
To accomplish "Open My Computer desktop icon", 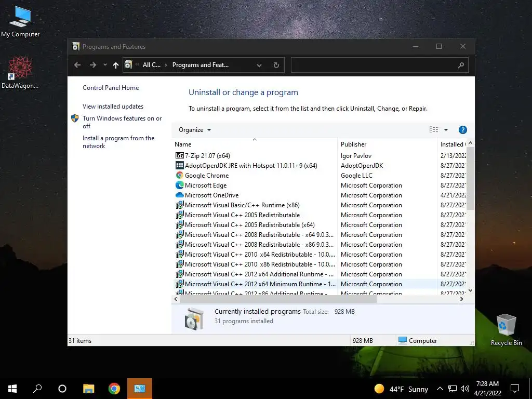I will (20, 21).
